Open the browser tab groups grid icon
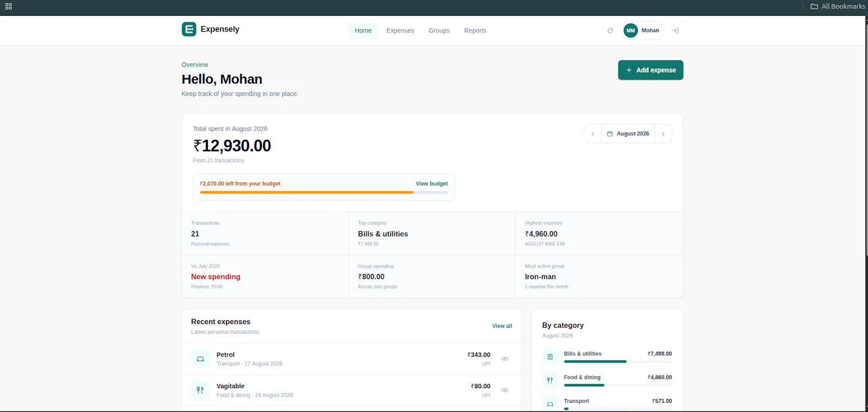The width and height of the screenshot is (868, 412). [9, 7]
